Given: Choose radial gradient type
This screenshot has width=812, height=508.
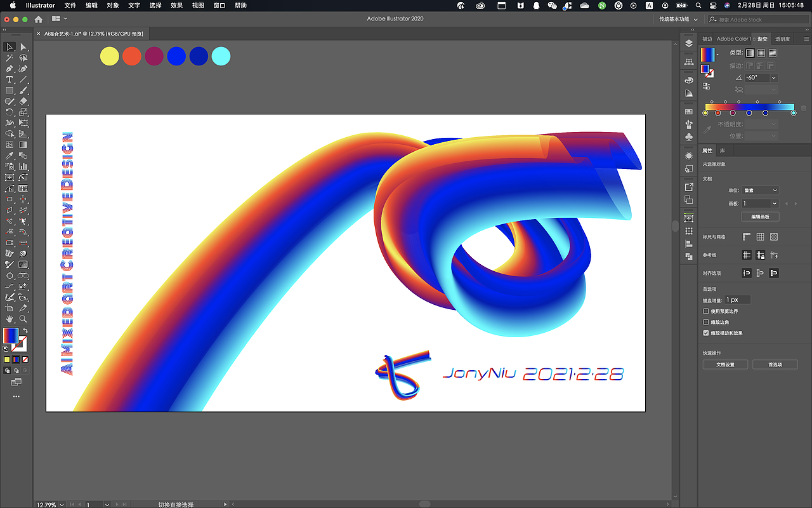Looking at the screenshot, I should (761, 53).
